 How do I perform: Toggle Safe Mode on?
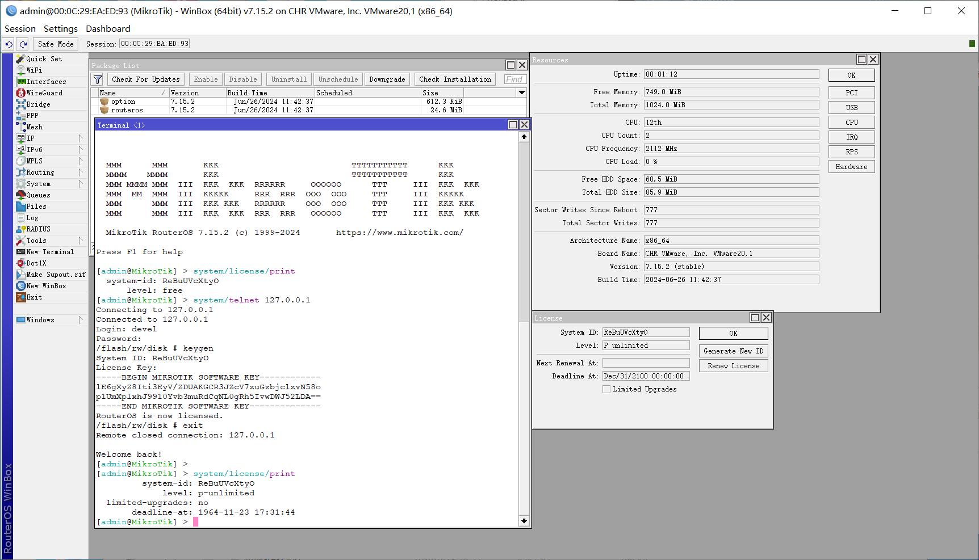[56, 44]
